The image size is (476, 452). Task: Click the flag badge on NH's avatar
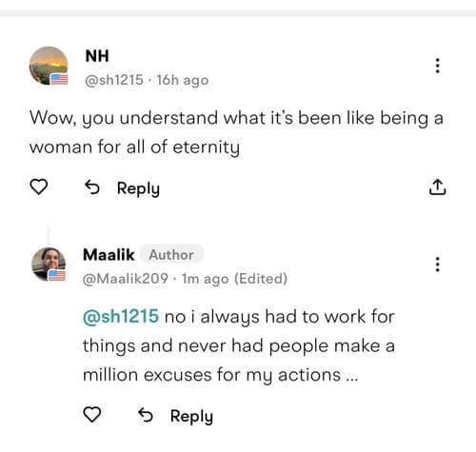coord(59,79)
